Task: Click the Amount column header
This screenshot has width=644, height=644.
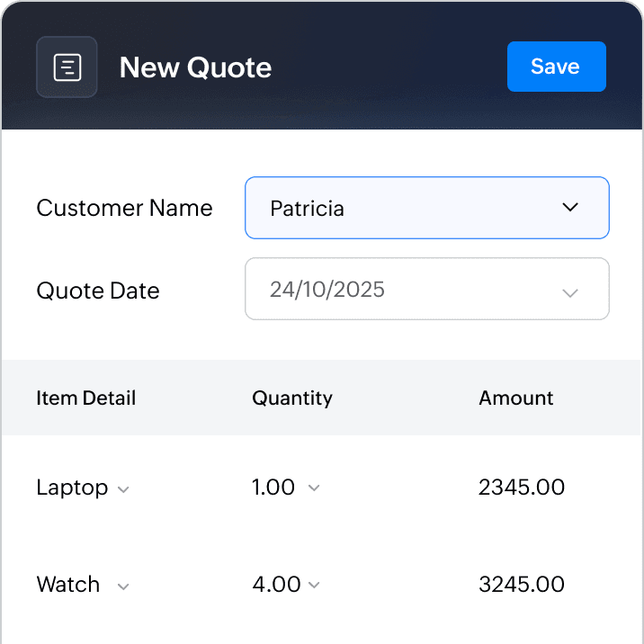Action: click(x=516, y=398)
